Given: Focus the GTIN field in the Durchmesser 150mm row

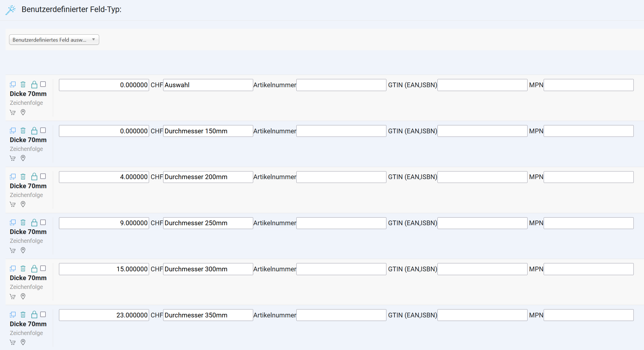Looking at the screenshot, I should [482, 131].
